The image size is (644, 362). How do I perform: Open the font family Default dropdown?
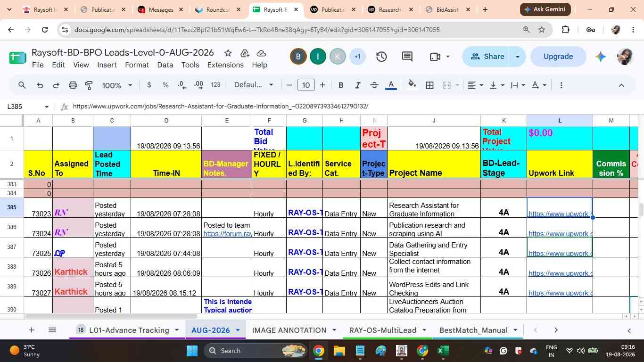point(254,85)
